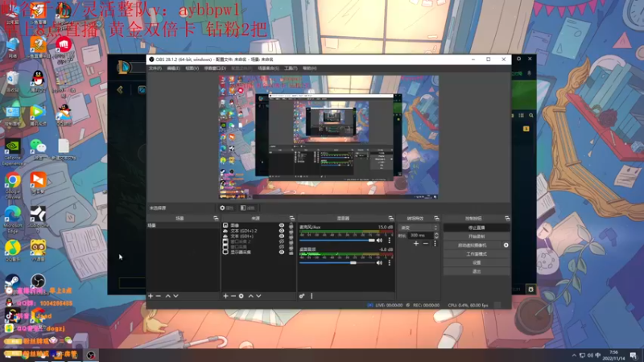This screenshot has width=644, height=362.
Task: Click the 工作室模式 studio mode button
Action: (477, 254)
